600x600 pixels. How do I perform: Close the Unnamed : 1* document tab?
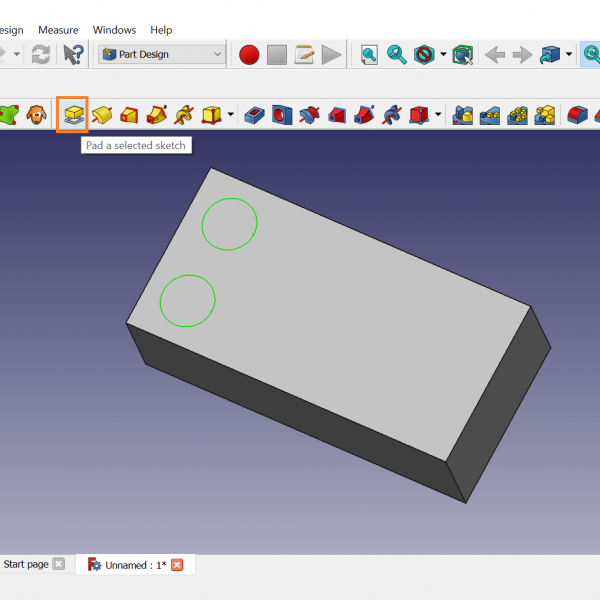(x=177, y=565)
